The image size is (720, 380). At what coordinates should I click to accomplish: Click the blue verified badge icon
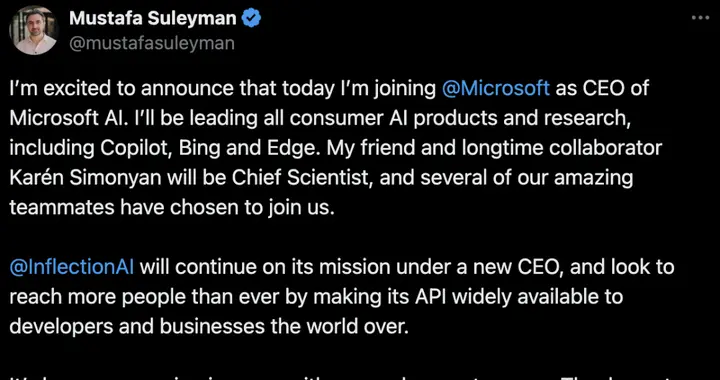(252, 18)
